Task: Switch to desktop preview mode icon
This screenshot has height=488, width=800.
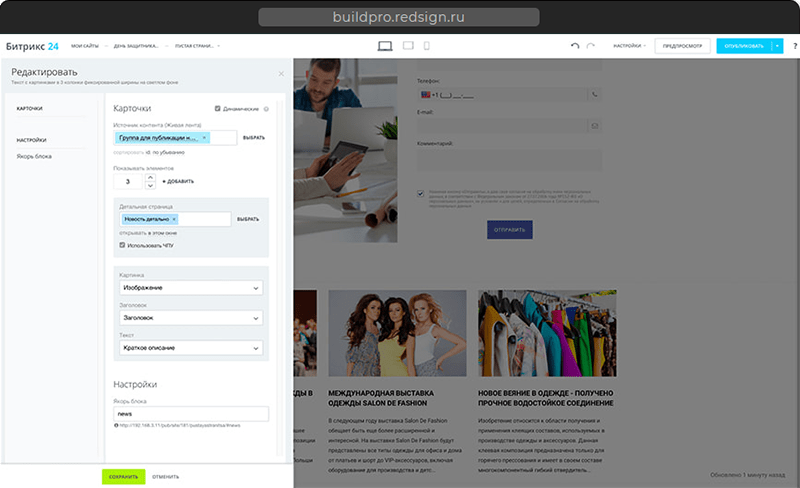Action: click(x=385, y=46)
